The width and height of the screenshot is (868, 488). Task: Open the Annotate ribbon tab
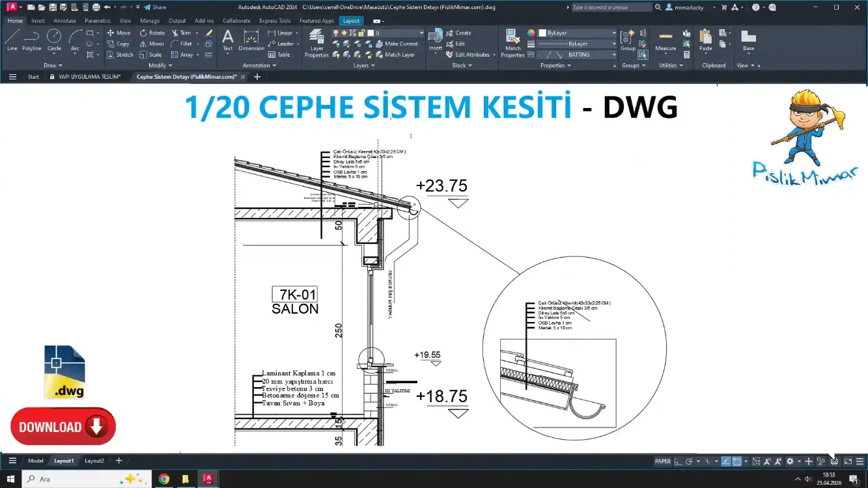[64, 21]
